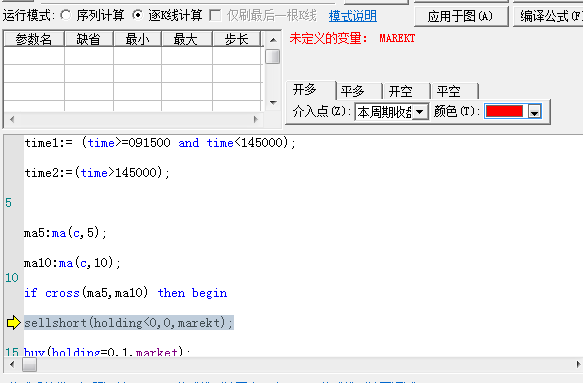Click the highlighted sellshort code line
The width and height of the screenshot is (583, 383).
click(x=129, y=323)
